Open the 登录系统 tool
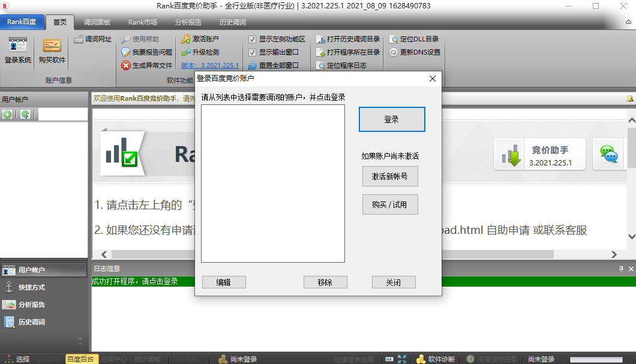The height and width of the screenshot is (364, 636). 17,50
